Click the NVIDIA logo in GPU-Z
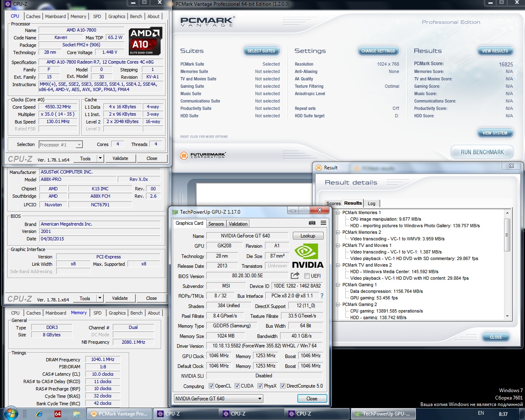The image size is (525, 420). pos(308,256)
